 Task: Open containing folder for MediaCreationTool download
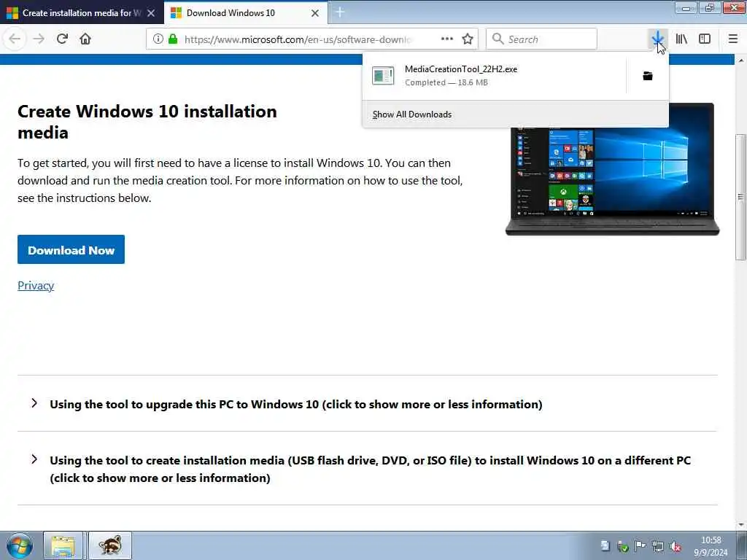[648, 76]
